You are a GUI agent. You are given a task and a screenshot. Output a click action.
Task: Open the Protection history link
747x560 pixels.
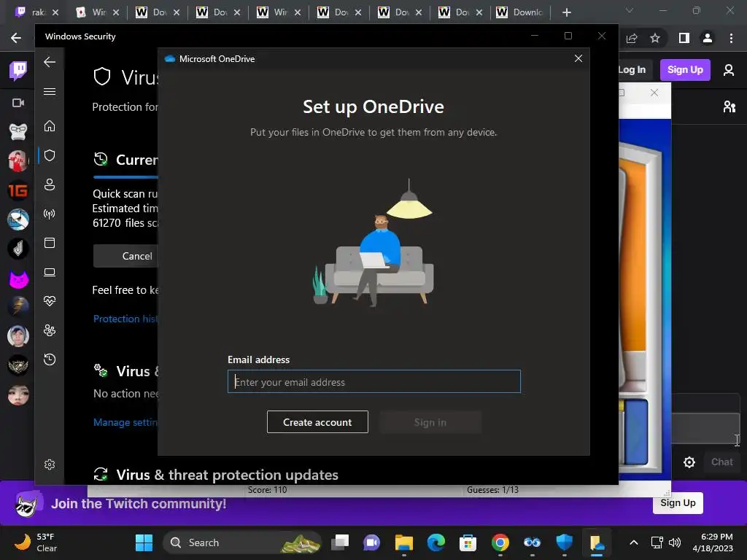coord(125,319)
